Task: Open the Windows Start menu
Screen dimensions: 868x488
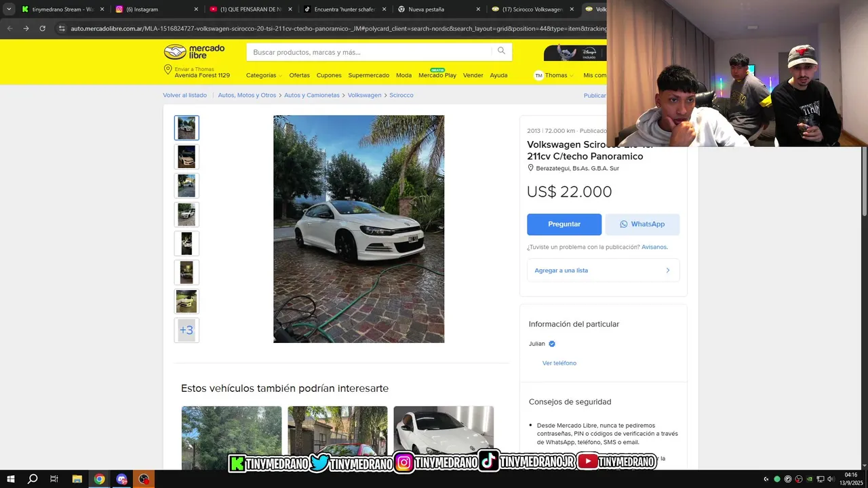Action: [11, 479]
